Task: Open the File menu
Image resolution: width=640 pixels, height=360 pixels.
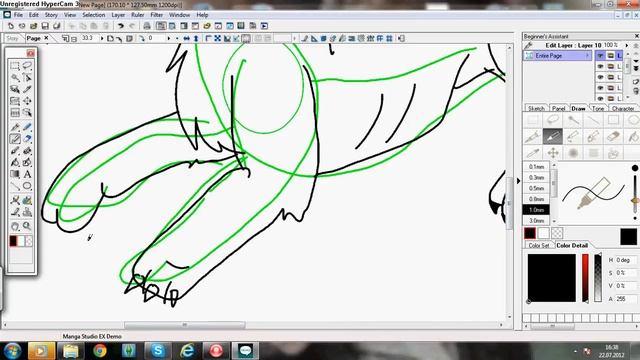Action: 18,15
